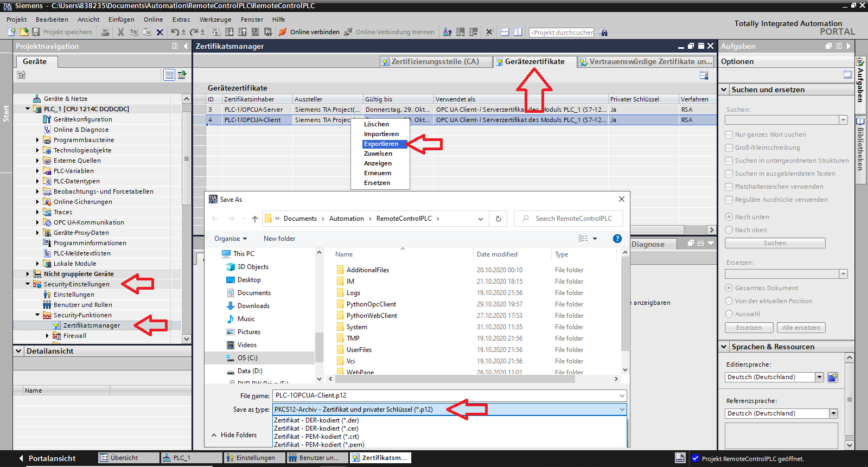Split the editor area vertically
868x467 pixels.
coord(518,32)
